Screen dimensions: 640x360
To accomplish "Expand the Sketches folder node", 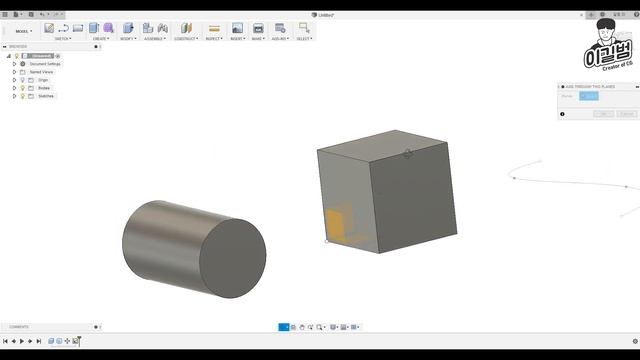I will [14, 96].
